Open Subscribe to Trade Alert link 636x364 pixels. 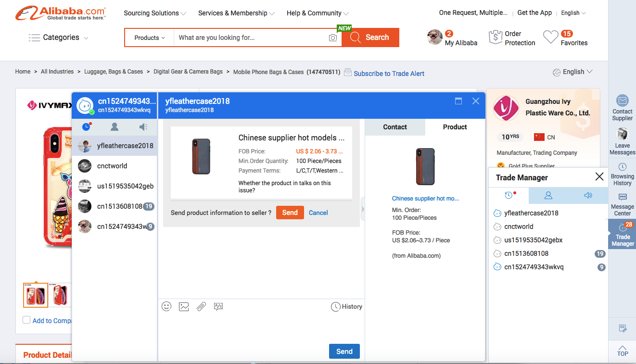389,74
